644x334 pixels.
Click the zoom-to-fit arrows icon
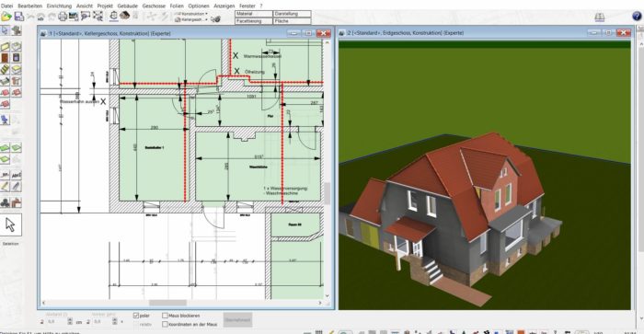(98, 17)
